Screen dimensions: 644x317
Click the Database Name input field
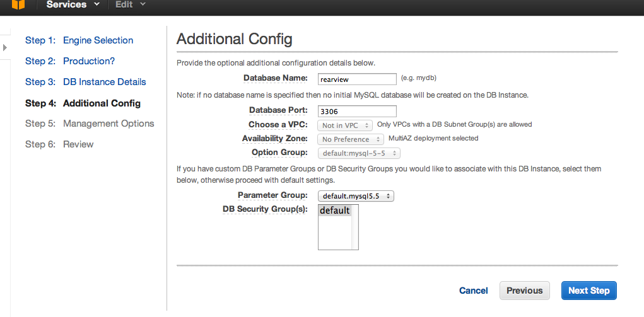pyautogui.click(x=357, y=79)
